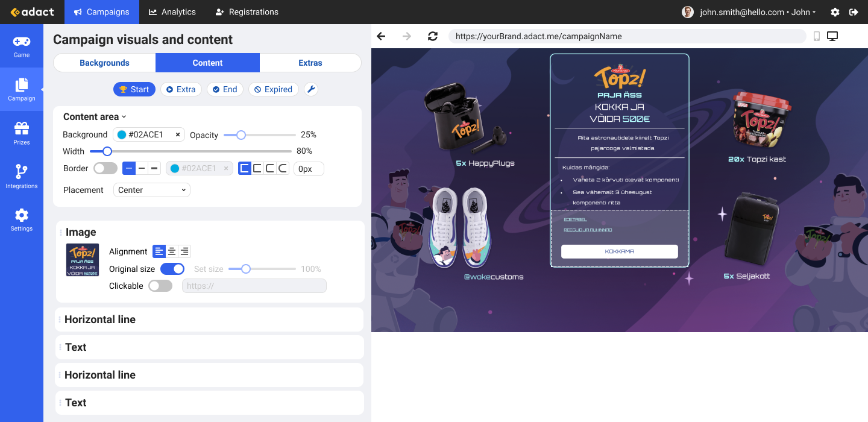868x422 pixels.
Task: Switch preview to mobile view
Action: [x=817, y=36]
